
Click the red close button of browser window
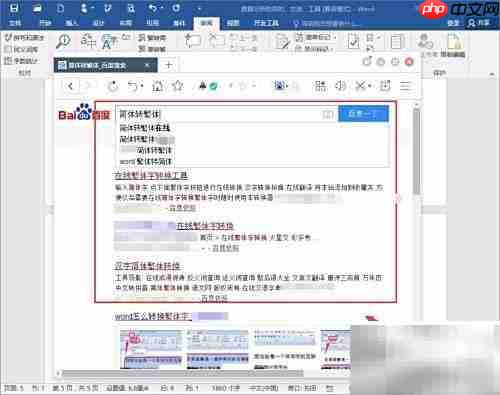[x=409, y=62]
